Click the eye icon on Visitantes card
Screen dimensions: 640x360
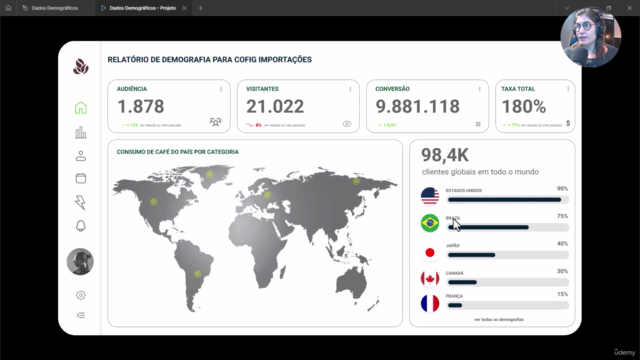tap(347, 124)
